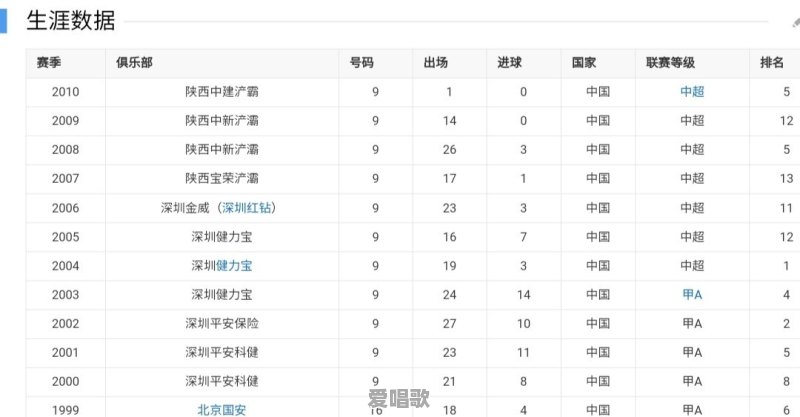Follow the blue 健力宝 link in 2004 row
800x417 pixels.
click(x=234, y=266)
